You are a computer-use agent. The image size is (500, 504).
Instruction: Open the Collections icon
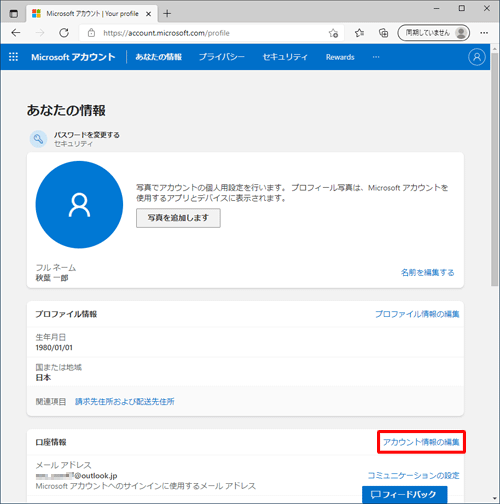click(383, 33)
